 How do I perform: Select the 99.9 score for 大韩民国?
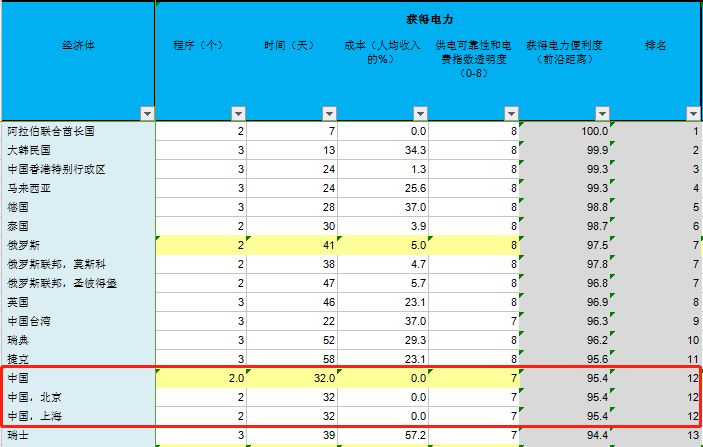point(564,150)
